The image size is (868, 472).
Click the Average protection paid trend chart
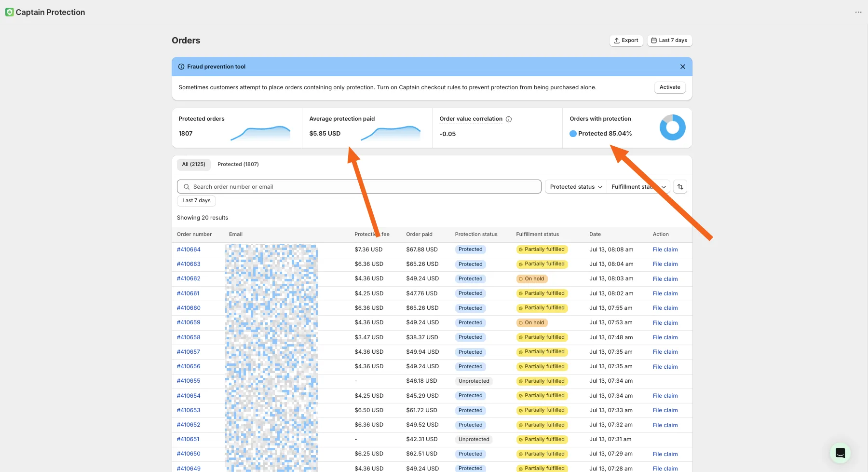(391, 133)
